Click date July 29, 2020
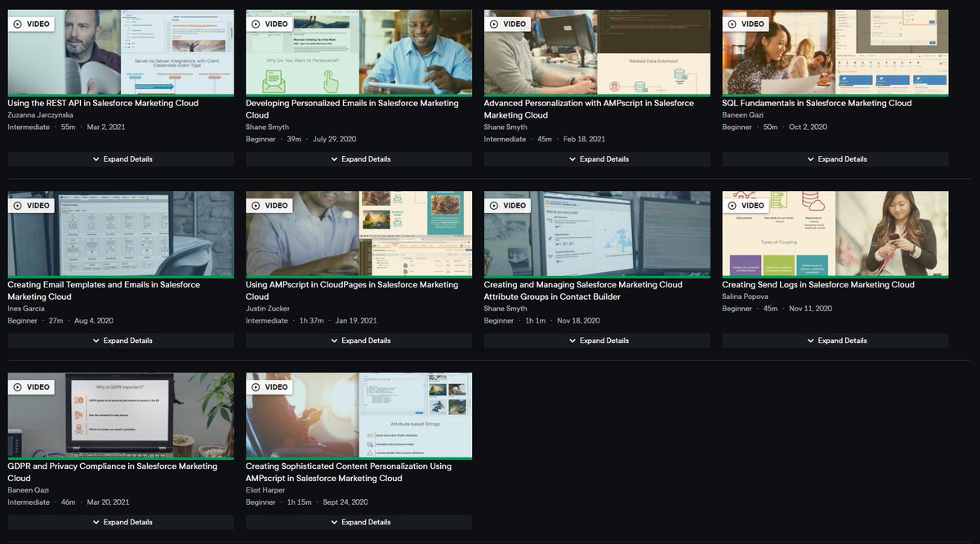980x544 pixels. coord(335,140)
